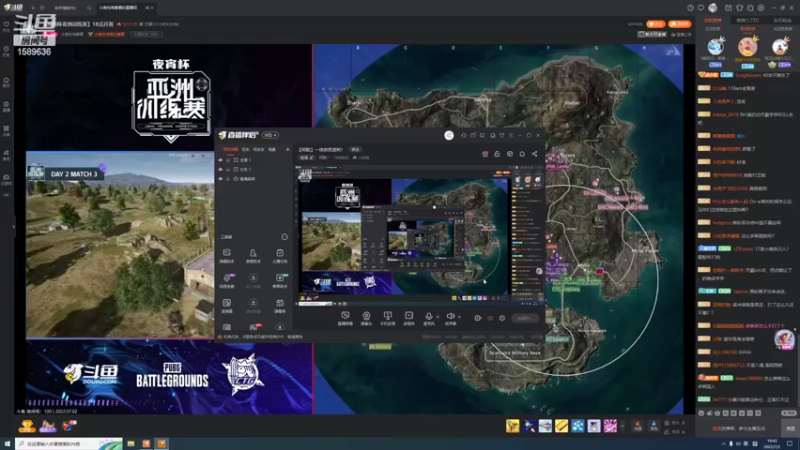Open the mode dropdown pill next to the companion logo
Screen dimensions: 800x450
tap(270, 135)
